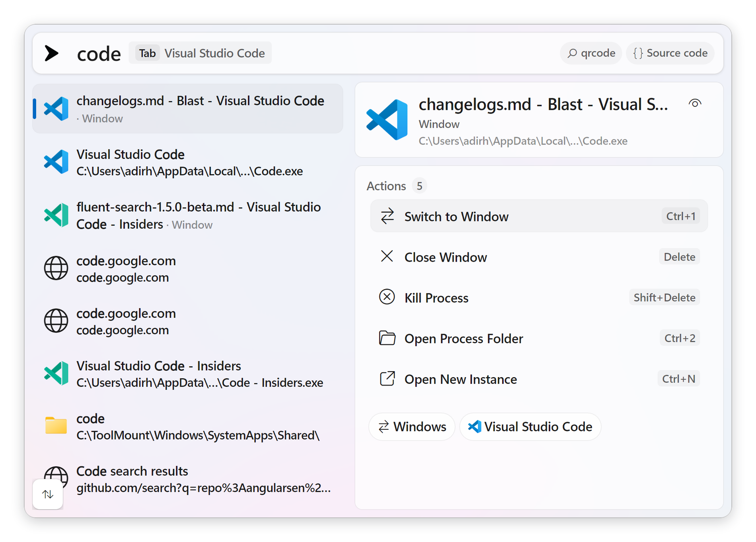Choose Switch to Window action

[539, 216]
